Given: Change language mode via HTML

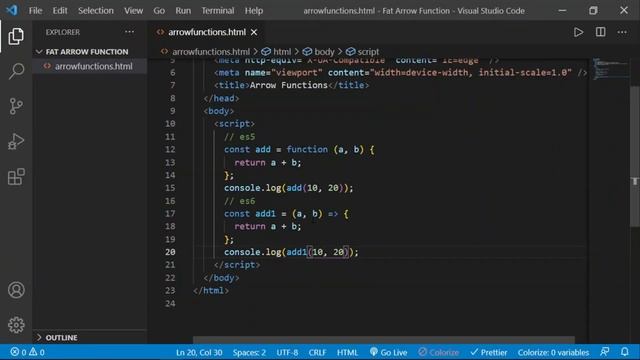Looking at the screenshot, I should [x=347, y=352].
